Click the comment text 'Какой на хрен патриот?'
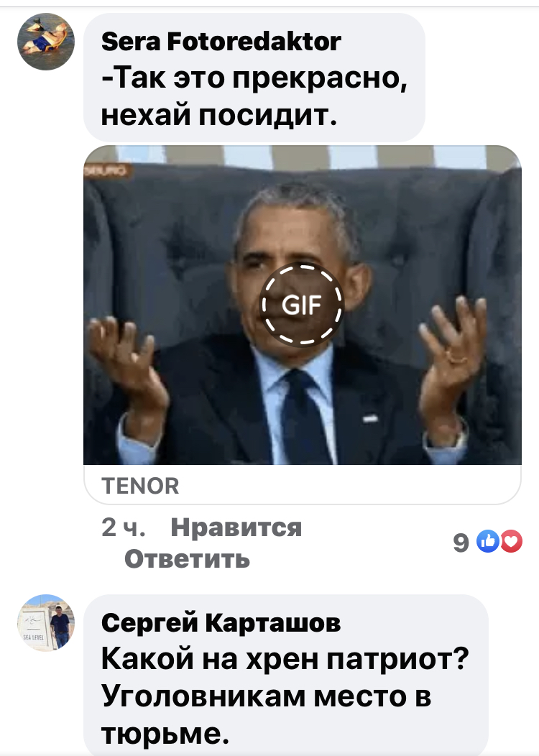 click(285, 658)
